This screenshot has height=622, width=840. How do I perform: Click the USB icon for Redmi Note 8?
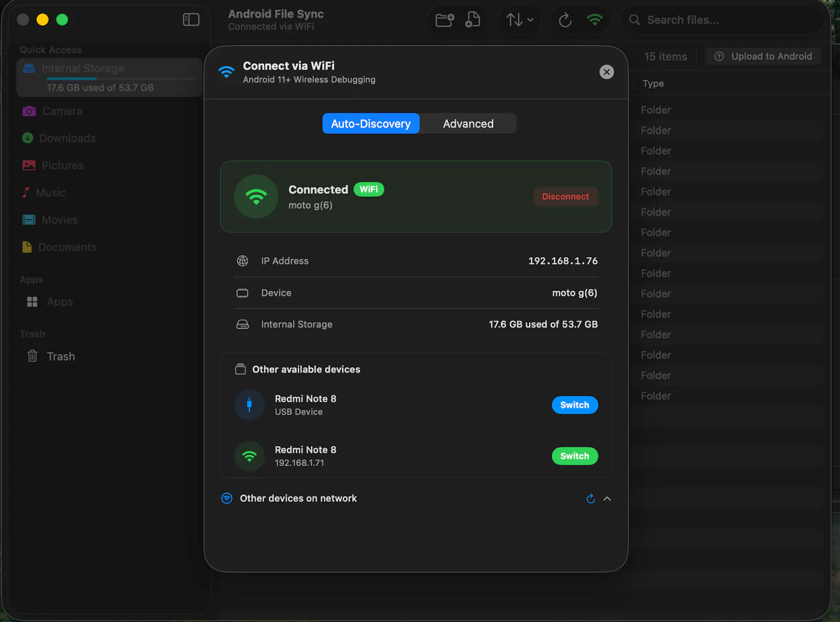pyautogui.click(x=249, y=405)
